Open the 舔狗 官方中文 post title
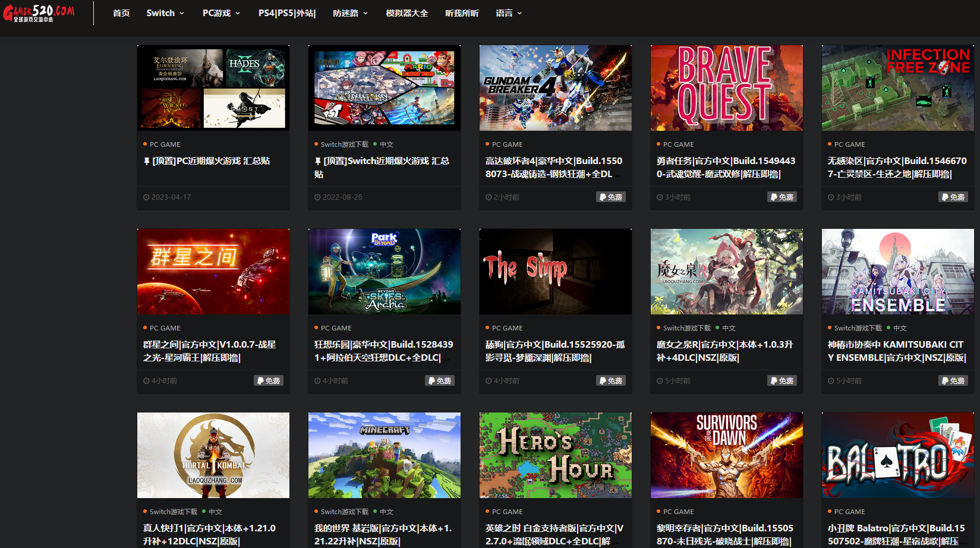980x548 pixels. point(555,351)
